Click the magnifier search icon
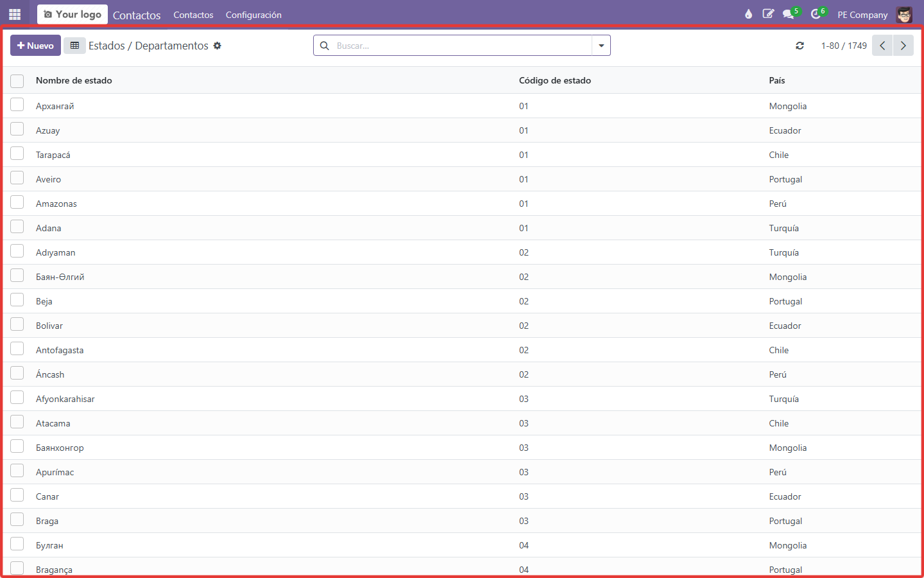The width and height of the screenshot is (924, 578). click(x=325, y=46)
